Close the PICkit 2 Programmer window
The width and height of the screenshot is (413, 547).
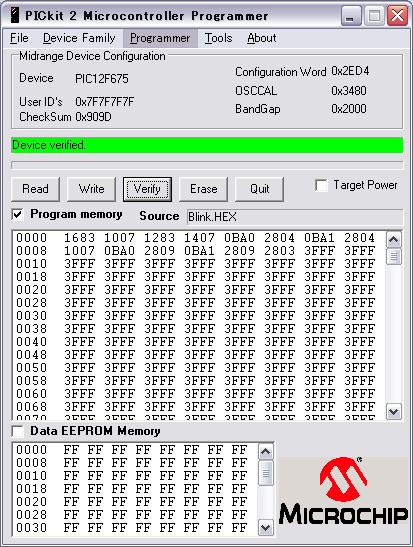pos(397,16)
